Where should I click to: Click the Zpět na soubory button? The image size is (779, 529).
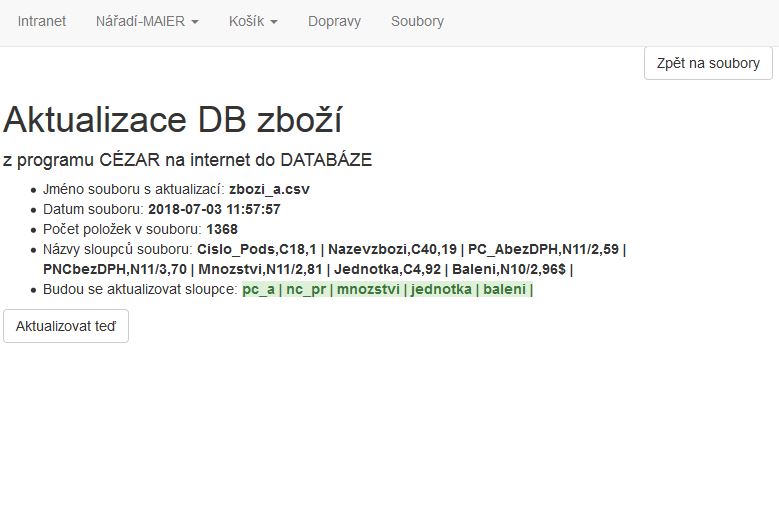(x=708, y=63)
